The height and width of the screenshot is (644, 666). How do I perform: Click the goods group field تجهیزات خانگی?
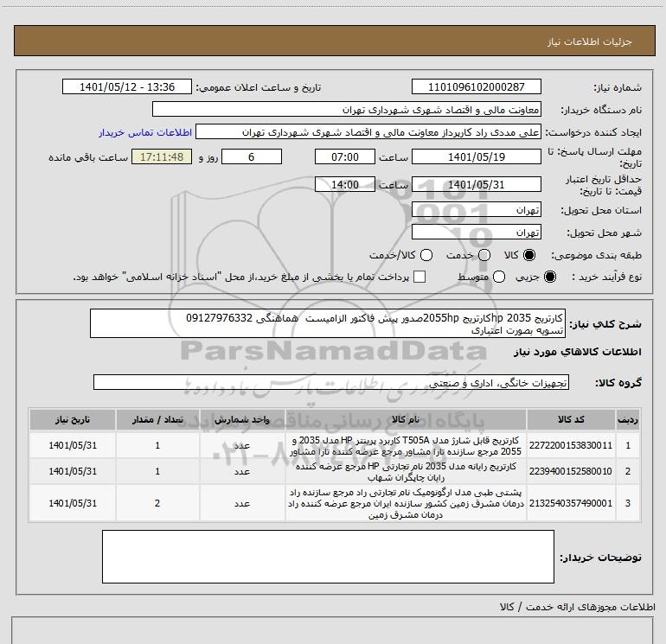(331, 382)
